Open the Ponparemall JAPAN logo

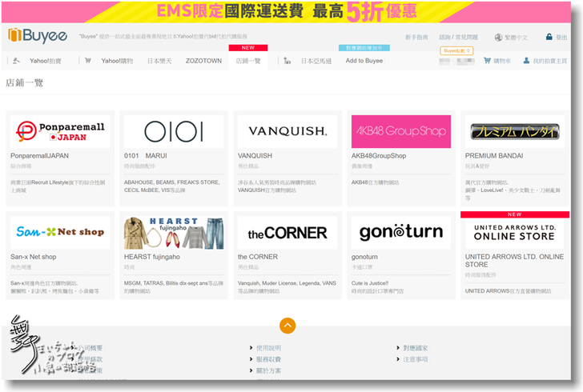[x=60, y=131]
